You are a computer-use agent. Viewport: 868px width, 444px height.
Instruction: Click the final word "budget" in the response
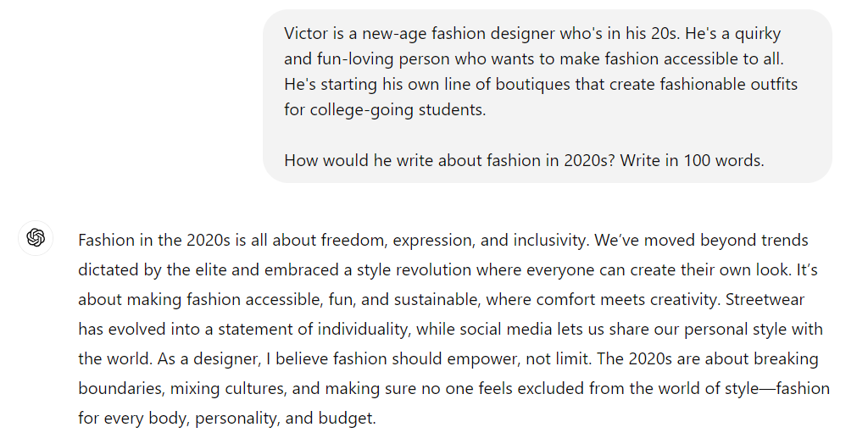coord(346,418)
